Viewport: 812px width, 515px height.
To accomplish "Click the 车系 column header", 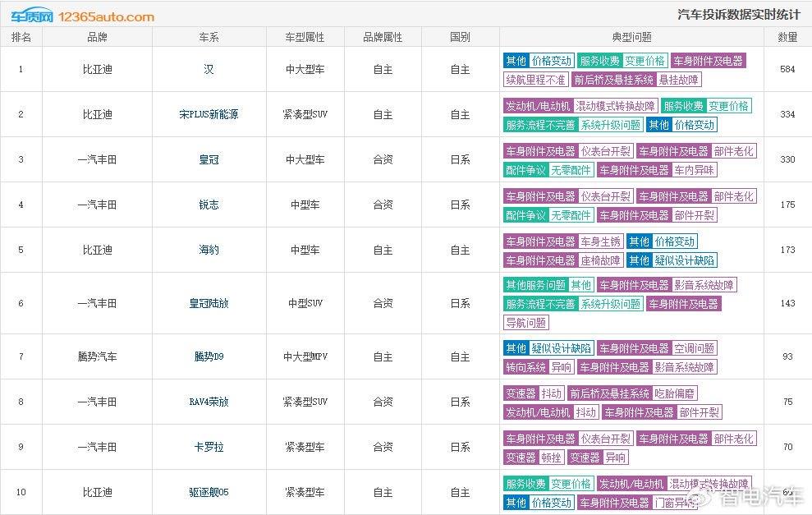I will coord(209,37).
